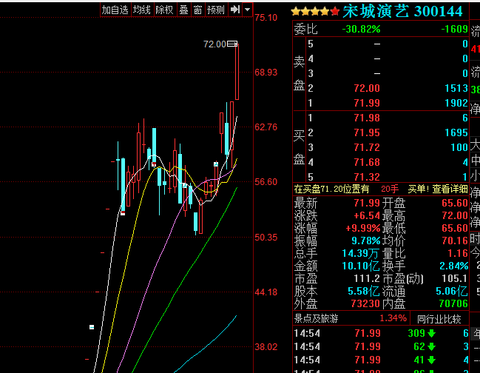Viewport: 480px width, 373px height.
Task: Click the 涨跌 value +6.54
Action: pyautogui.click(x=367, y=216)
